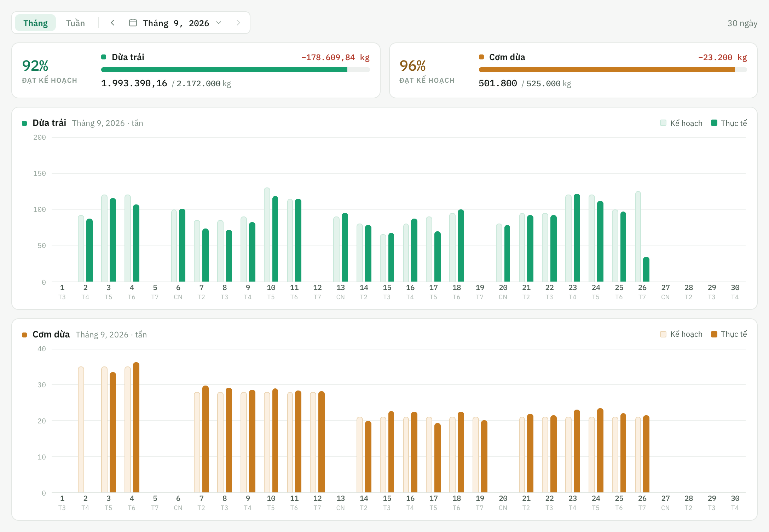This screenshot has width=769, height=532.
Task: Click the Dừa trái progress bar
Action: point(236,70)
